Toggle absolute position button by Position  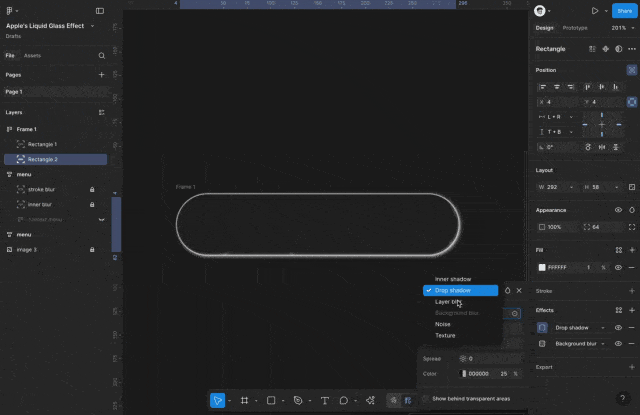pos(632,70)
